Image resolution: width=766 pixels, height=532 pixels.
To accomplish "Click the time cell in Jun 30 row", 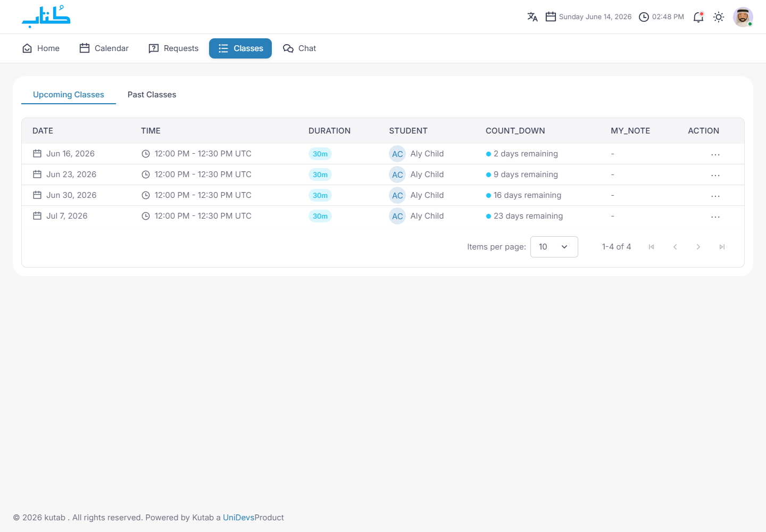I will 196,195.
